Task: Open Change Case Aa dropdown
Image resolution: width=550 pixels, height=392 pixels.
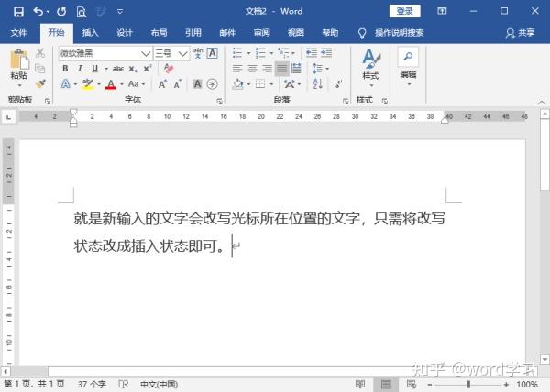Action: coord(136,84)
